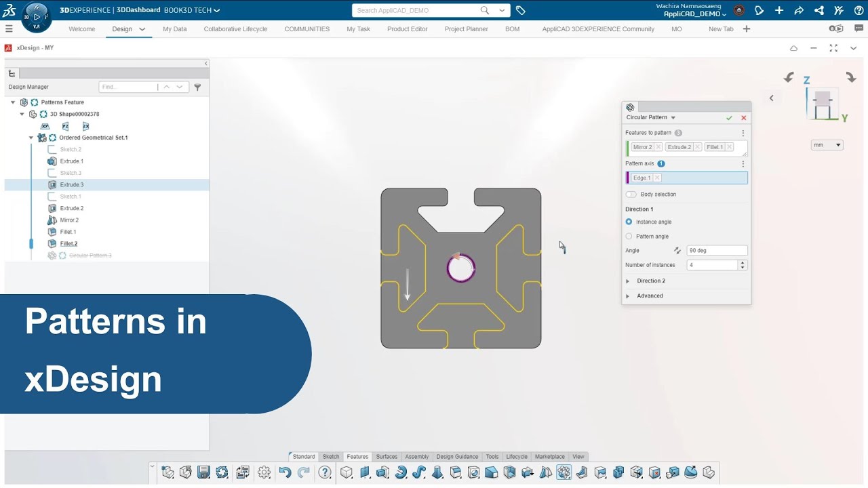Image resolution: width=868 pixels, height=488 pixels.
Task: Click the New component icon in toolbar
Action: pyautogui.click(x=167, y=472)
